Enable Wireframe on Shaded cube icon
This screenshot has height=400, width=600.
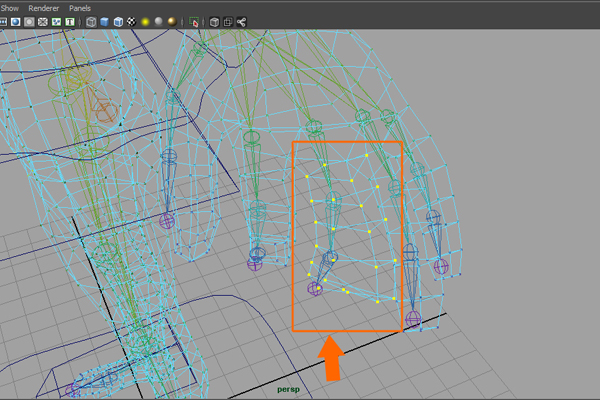(118, 22)
